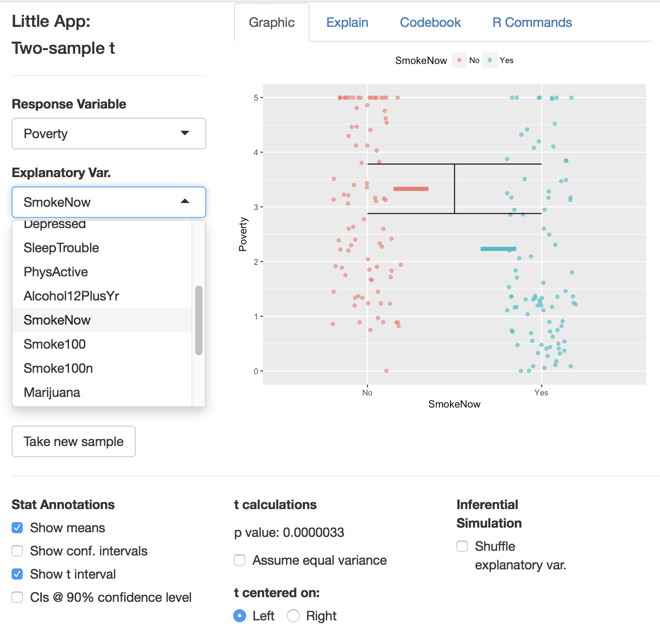This screenshot has width=660, height=644.
Task: Choose Smoke100 in the list
Action: (55, 344)
